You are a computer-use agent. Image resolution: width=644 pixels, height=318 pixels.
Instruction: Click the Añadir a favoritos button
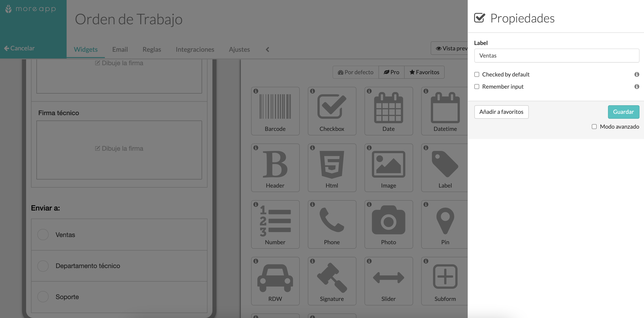tap(502, 112)
